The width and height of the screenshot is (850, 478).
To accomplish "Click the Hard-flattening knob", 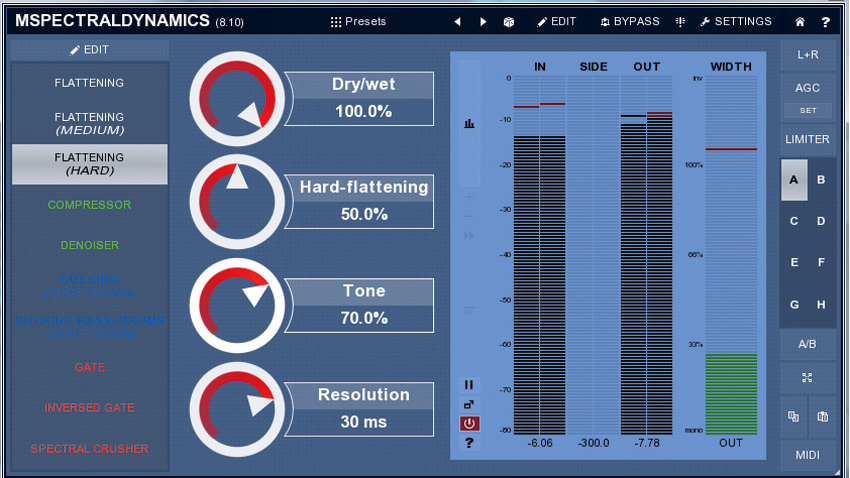I will click(237, 202).
